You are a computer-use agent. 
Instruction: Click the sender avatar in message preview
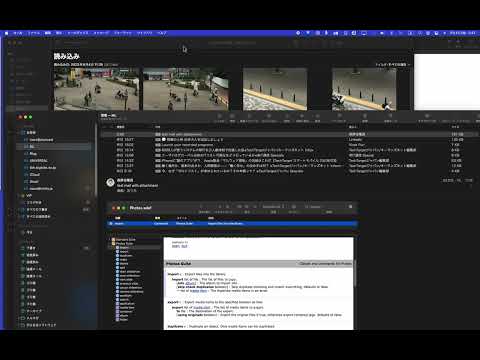pyautogui.click(x=110, y=182)
